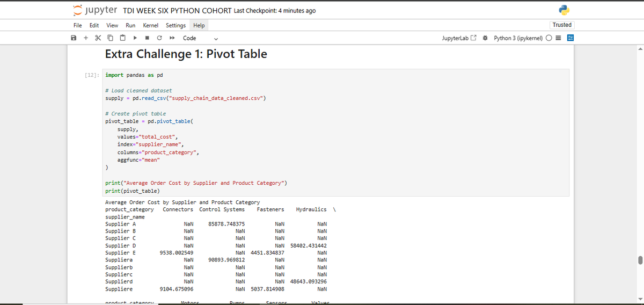Open the View menu
This screenshot has height=305, width=644.
click(112, 25)
